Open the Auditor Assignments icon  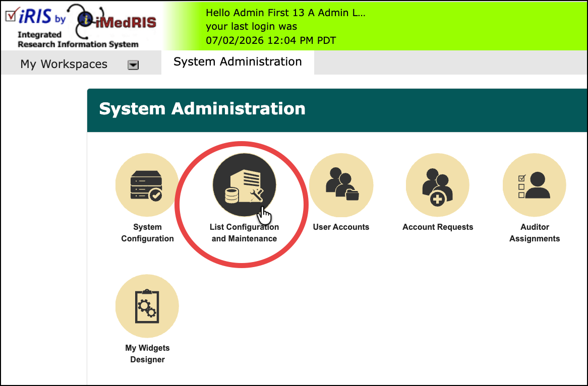pos(535,185)
